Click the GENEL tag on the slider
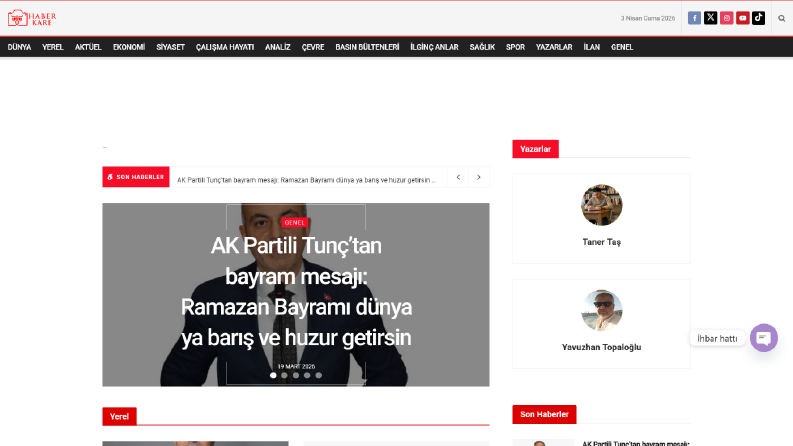This screenshot has height=446, width=793. (x=294, y=222)
